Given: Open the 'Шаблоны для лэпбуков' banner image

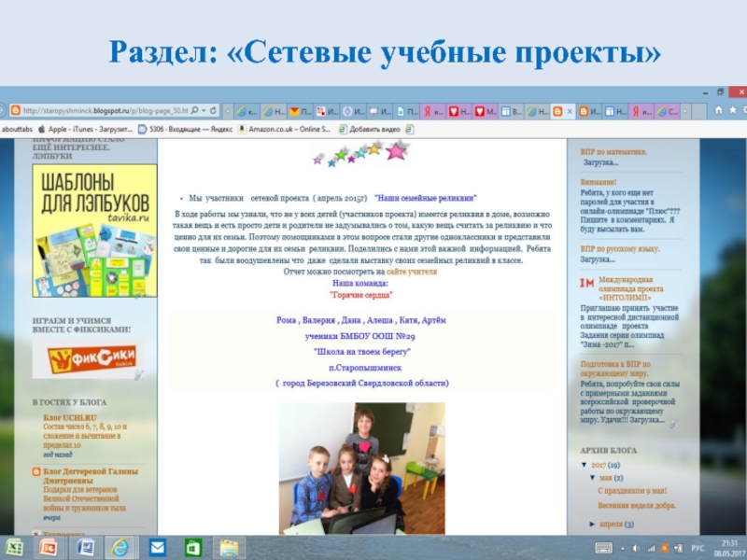Looking at the screenshot, I should click(x=94, y=231).
